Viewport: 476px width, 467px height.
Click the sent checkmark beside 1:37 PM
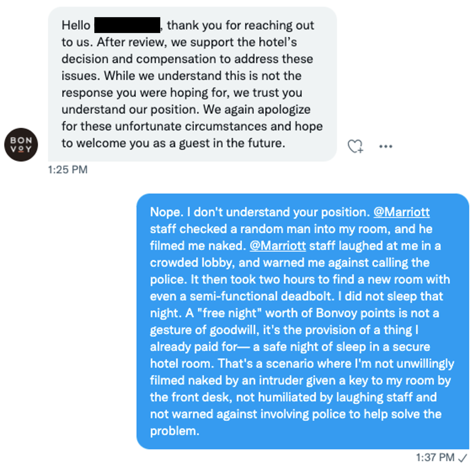[x=463, y=458]
